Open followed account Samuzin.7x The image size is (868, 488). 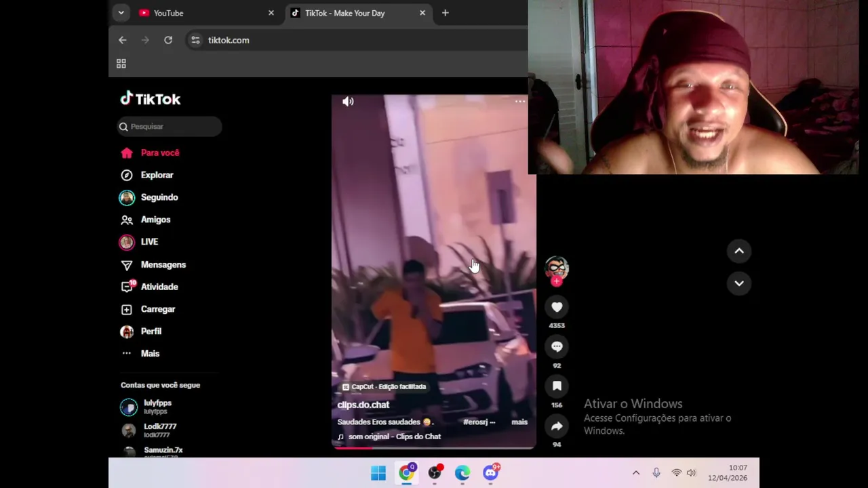(152, 451)
